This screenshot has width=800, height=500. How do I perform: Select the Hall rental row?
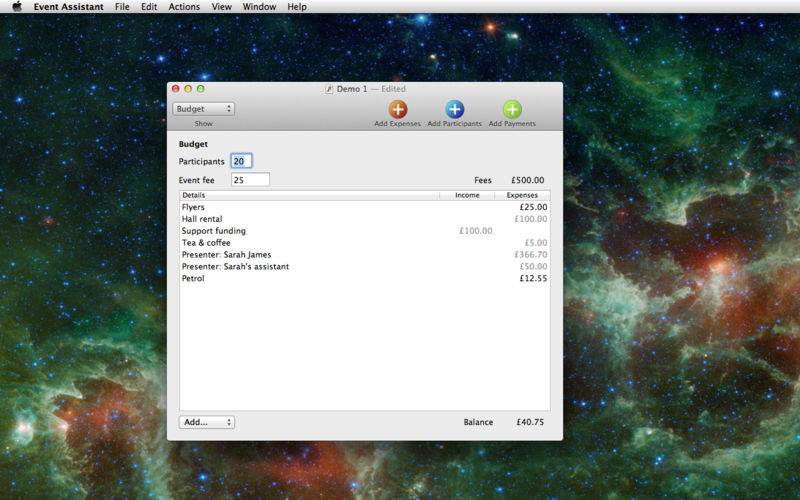(365, 219)
